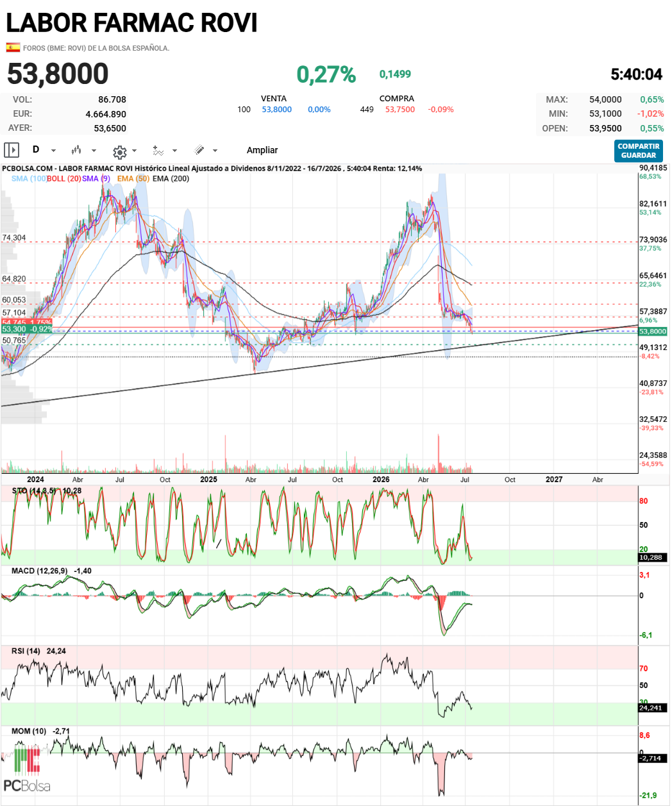Select the D daily period item
This screenshot has height=806, width=672.
tap(36, 149)
